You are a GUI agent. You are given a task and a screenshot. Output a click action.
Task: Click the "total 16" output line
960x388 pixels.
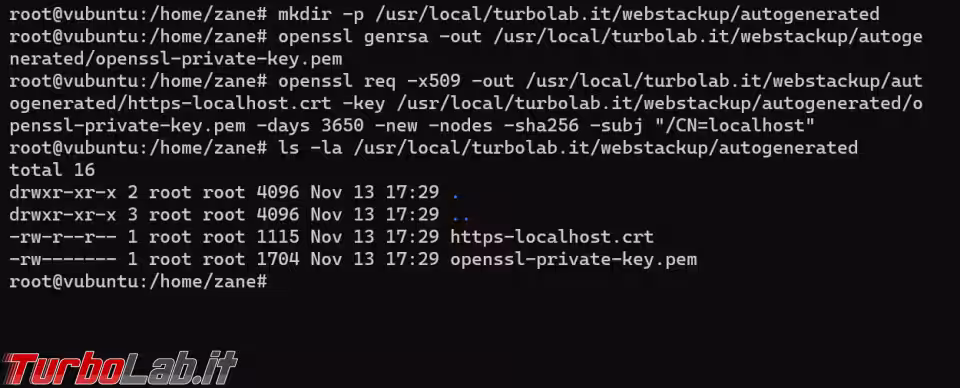pos(52,170)
